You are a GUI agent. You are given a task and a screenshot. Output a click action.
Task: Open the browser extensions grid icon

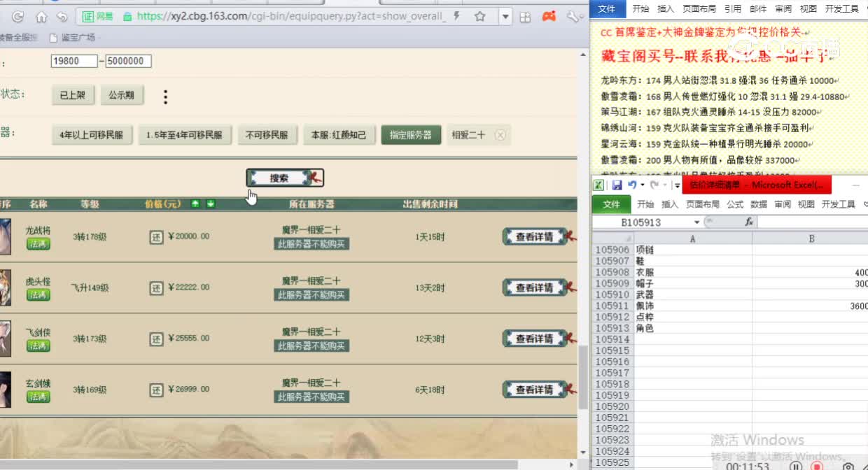(526, 16)
